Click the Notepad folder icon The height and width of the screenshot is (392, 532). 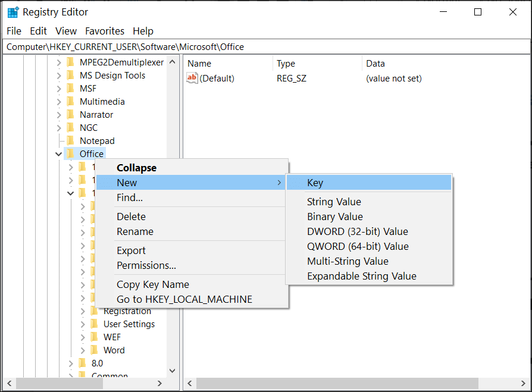coord(70,141)
